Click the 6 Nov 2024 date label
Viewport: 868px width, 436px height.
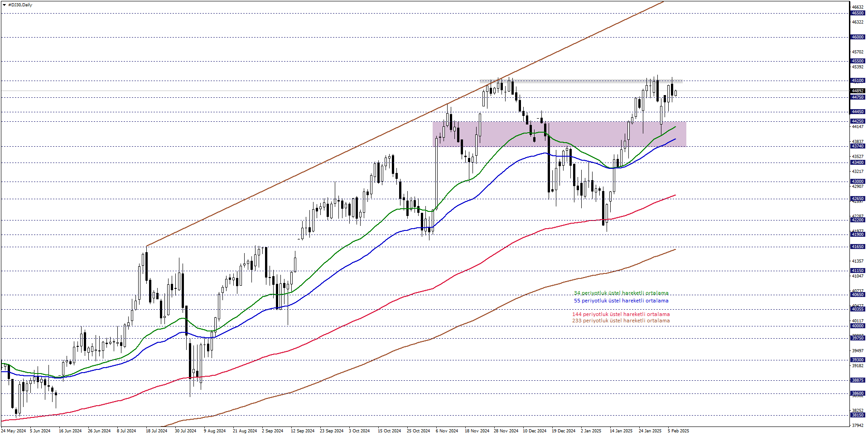tap(447, 431)
